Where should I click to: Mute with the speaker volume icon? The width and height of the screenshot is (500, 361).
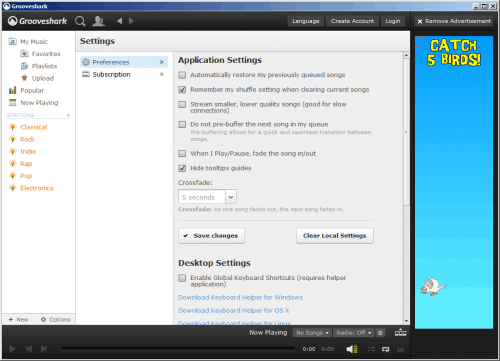click(x=352, y=349)
